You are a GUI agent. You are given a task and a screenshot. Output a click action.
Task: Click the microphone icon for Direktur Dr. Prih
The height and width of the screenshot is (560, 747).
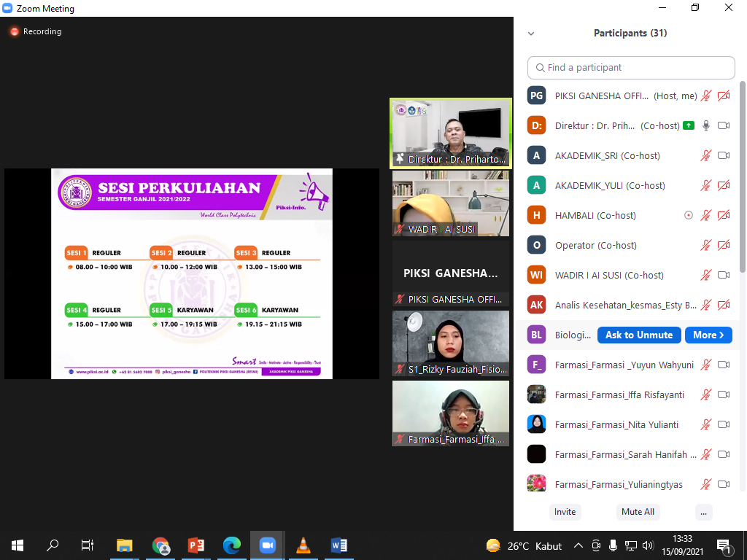coord(706,125)
